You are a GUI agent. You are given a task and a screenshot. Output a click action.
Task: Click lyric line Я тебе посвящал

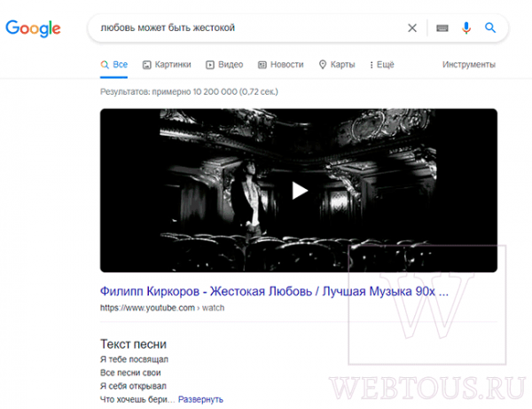134,359
